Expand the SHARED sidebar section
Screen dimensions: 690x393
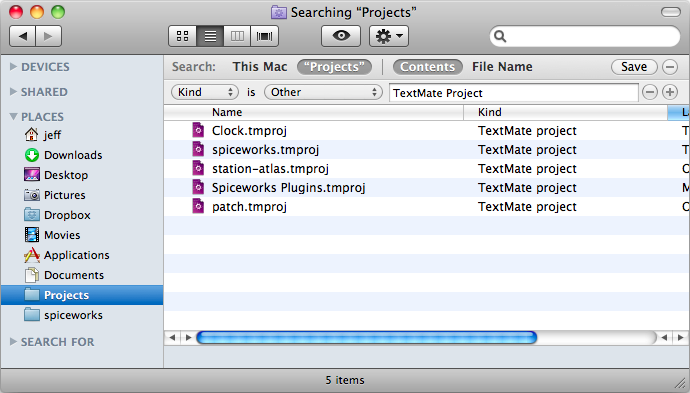(x=13, y=92)
